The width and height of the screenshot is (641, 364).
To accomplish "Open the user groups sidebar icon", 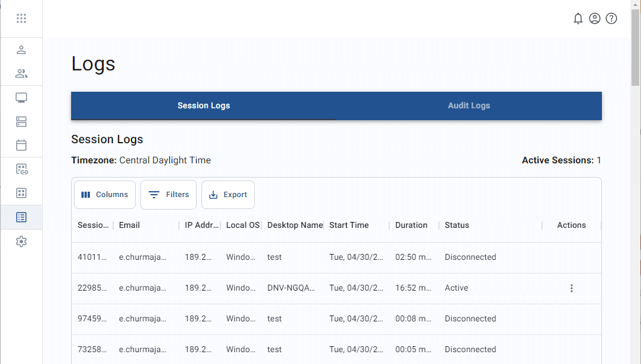I will pyautogui.click(x=21, y=73).
